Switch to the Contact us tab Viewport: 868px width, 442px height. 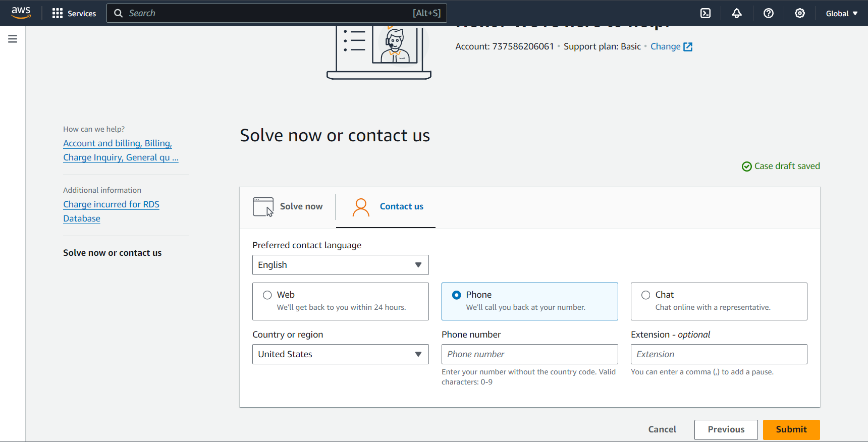[386, 207]
